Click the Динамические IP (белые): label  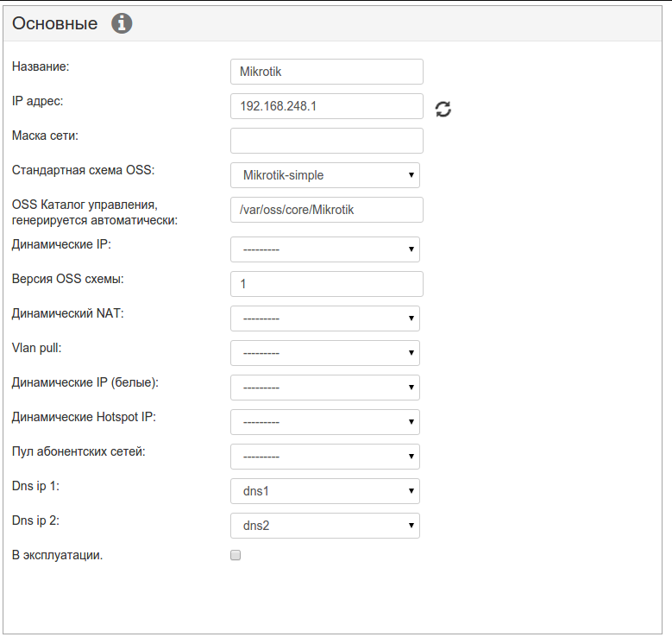point(85,382)
